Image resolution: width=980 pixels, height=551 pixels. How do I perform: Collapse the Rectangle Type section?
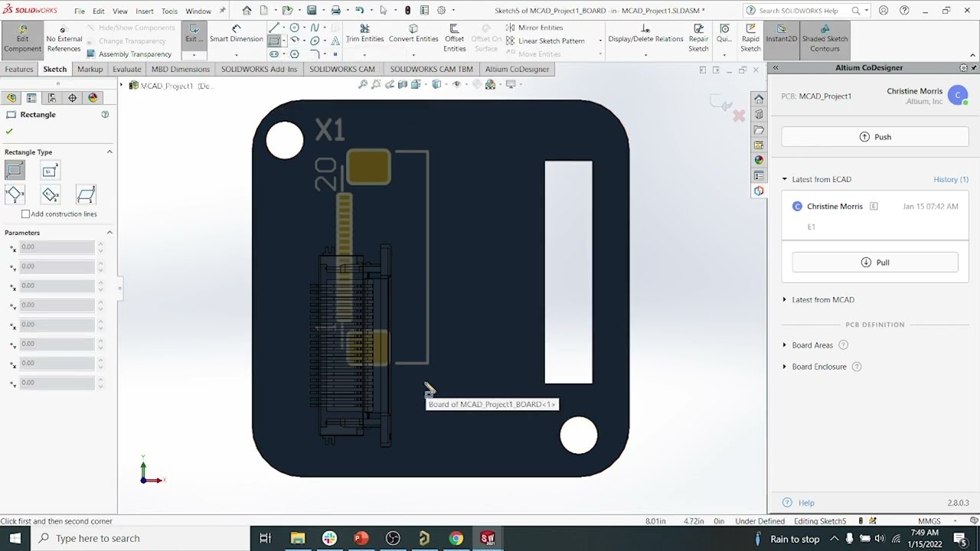(109, 152)
